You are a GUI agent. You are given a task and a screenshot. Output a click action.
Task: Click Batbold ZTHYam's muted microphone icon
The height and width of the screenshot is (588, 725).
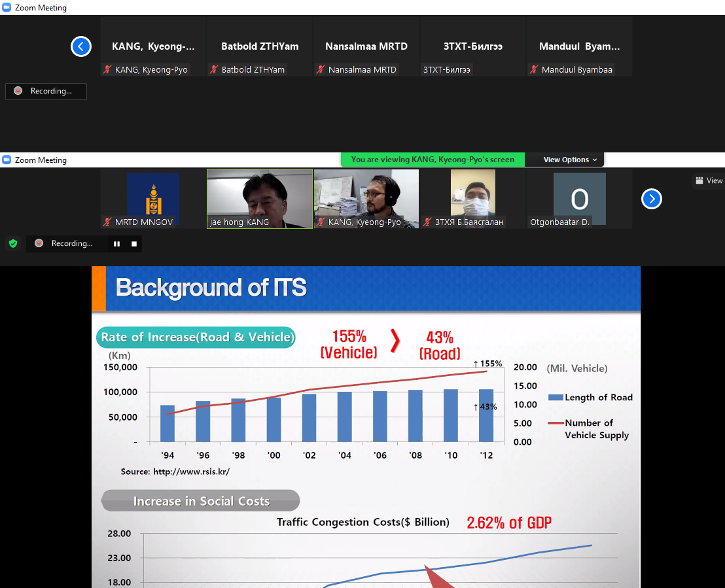(214, 70)
